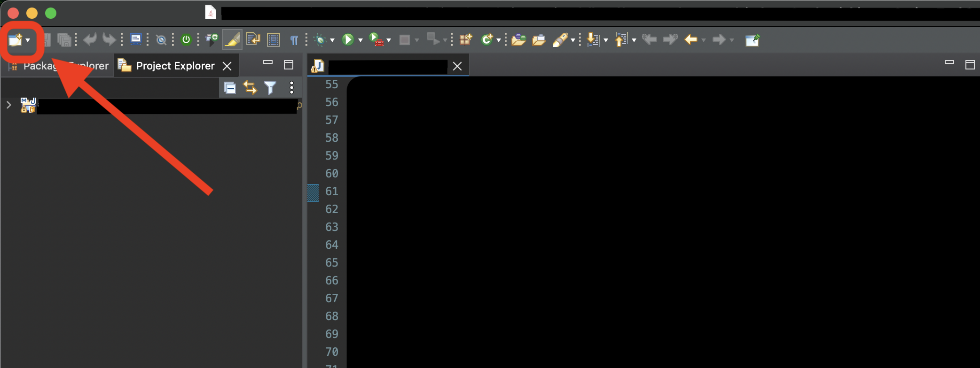980x368 pixels.
Task: Click the Next Annotation down-arrow icon
Action: (x=593, y=40)
